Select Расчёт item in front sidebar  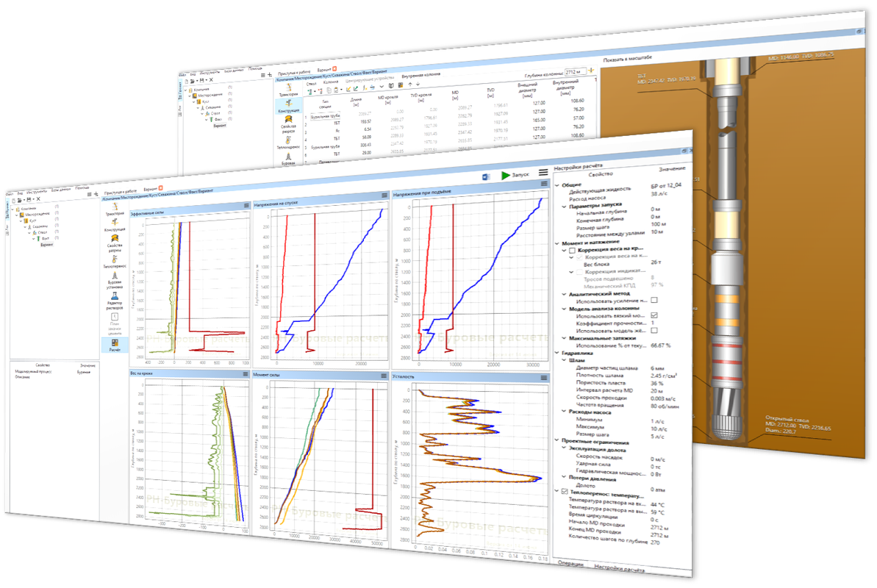[115, 345]
